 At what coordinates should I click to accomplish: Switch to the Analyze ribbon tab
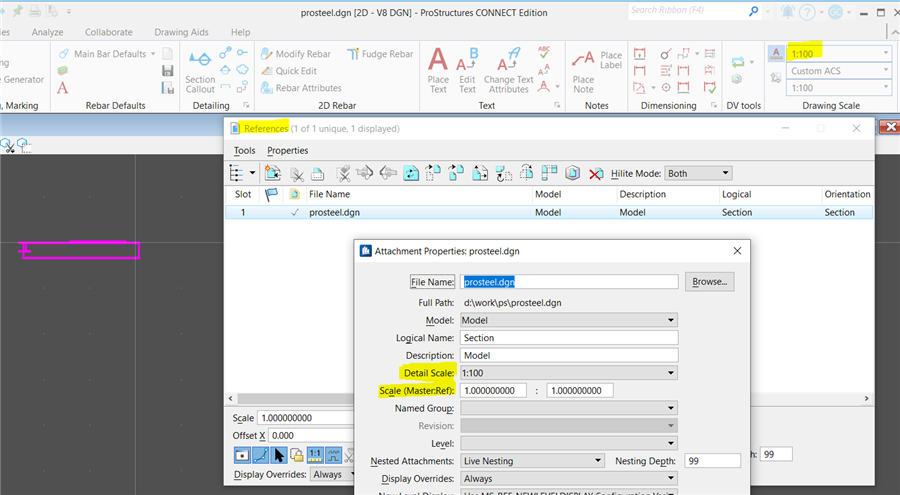click(48, 32)
